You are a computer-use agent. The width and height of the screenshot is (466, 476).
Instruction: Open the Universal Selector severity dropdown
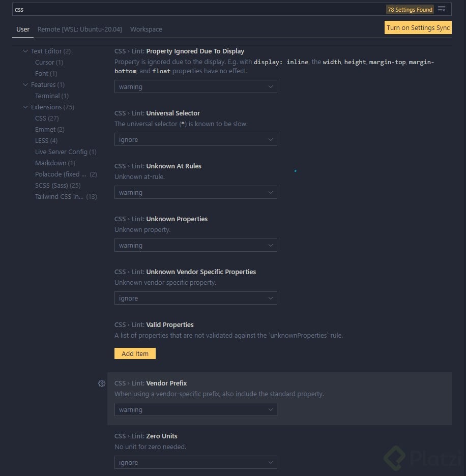196,139
